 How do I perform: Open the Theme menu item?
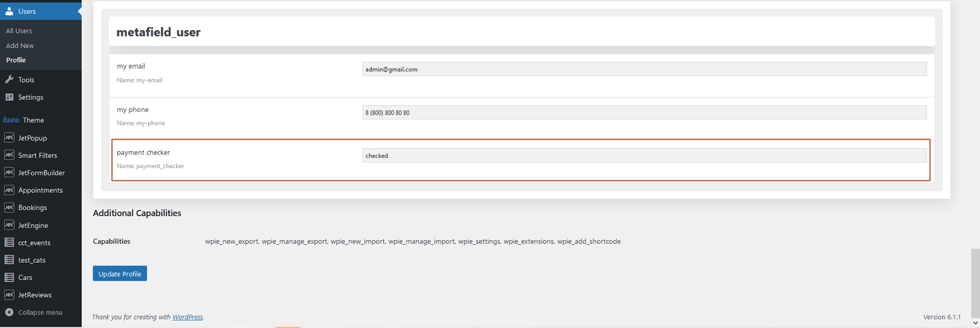click(x=41, y=120)
